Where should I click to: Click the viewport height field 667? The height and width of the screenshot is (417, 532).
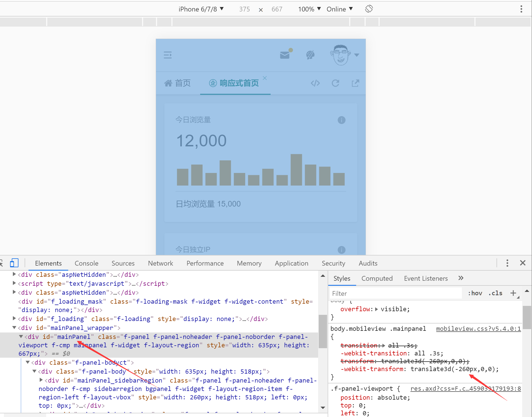coord(277,9)
